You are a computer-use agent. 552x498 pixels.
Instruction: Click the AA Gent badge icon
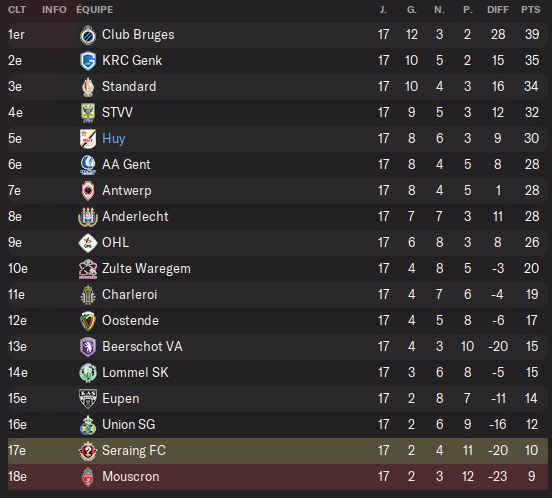point(88,165)
